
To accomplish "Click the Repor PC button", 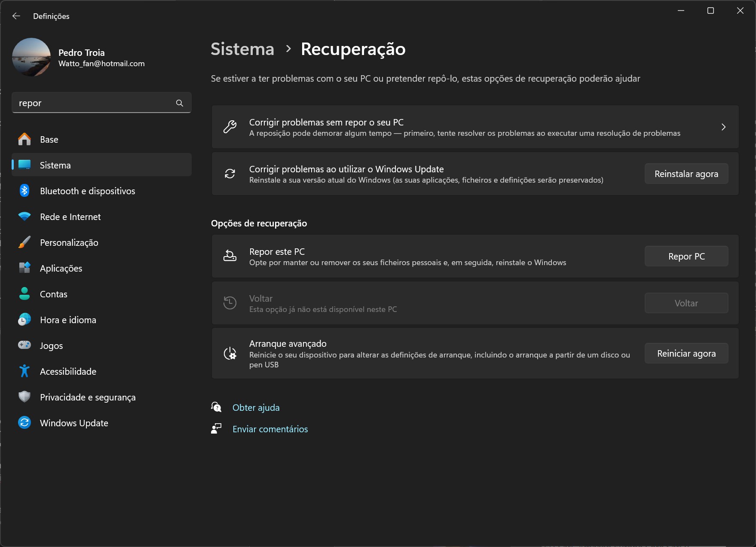I will [x=686, y=257].
